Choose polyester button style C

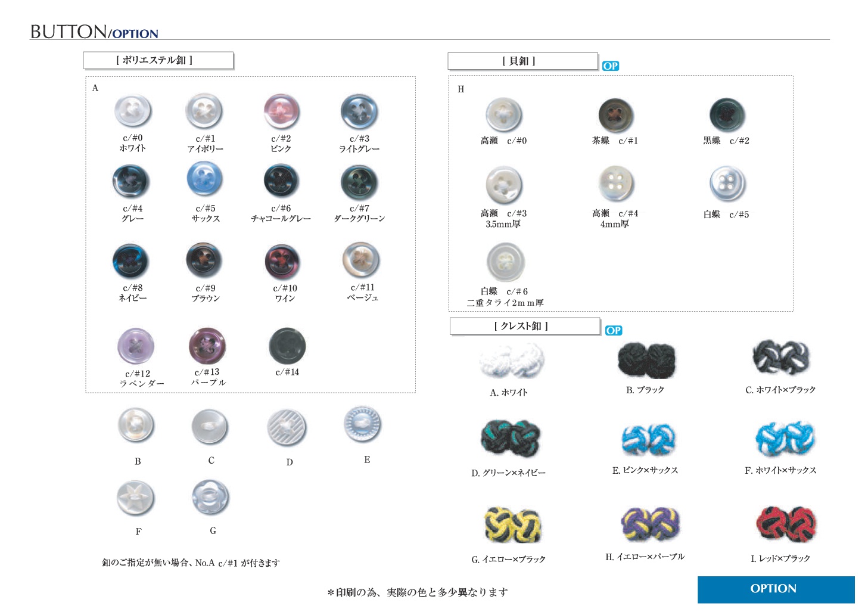(x=210, y=427)
